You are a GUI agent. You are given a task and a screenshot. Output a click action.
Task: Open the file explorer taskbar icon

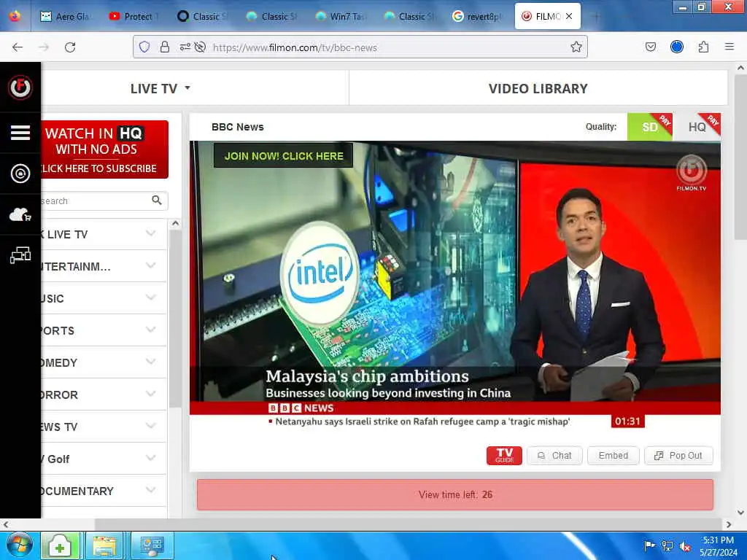click(x=104, y=545)
